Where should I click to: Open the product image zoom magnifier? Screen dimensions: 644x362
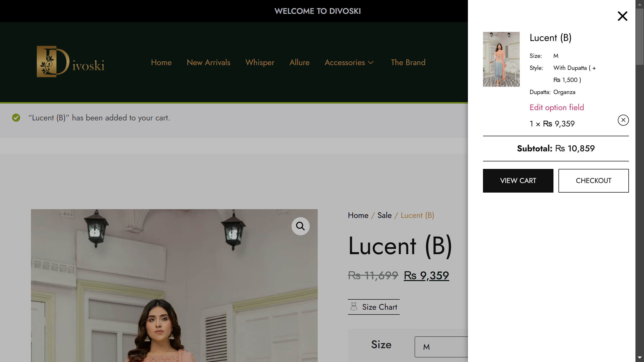click(300, 226)
